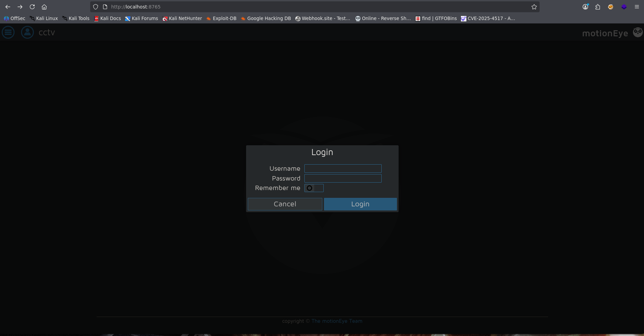Click the user profile icon beside cctv

pos(27,33)
